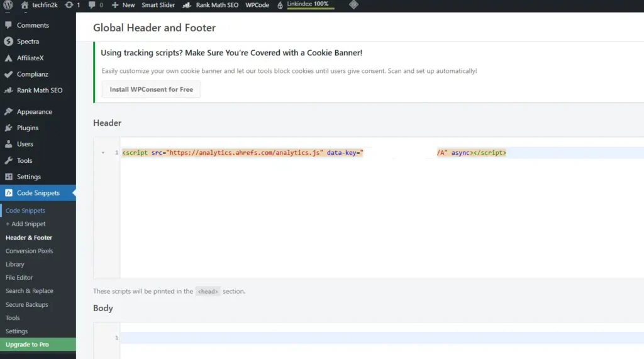Screen dimensions: 644x359
Task: Open the New content menu label
Action: point(128,5)
